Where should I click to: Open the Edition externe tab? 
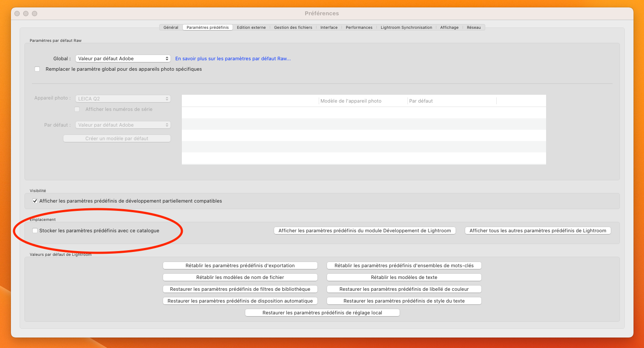(x=251, y=28)
